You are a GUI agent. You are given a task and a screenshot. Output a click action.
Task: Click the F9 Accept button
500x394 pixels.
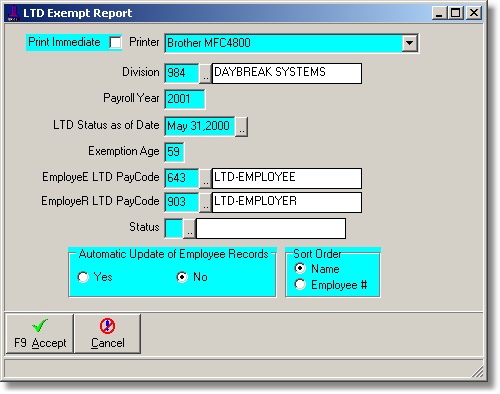point(40,333)
